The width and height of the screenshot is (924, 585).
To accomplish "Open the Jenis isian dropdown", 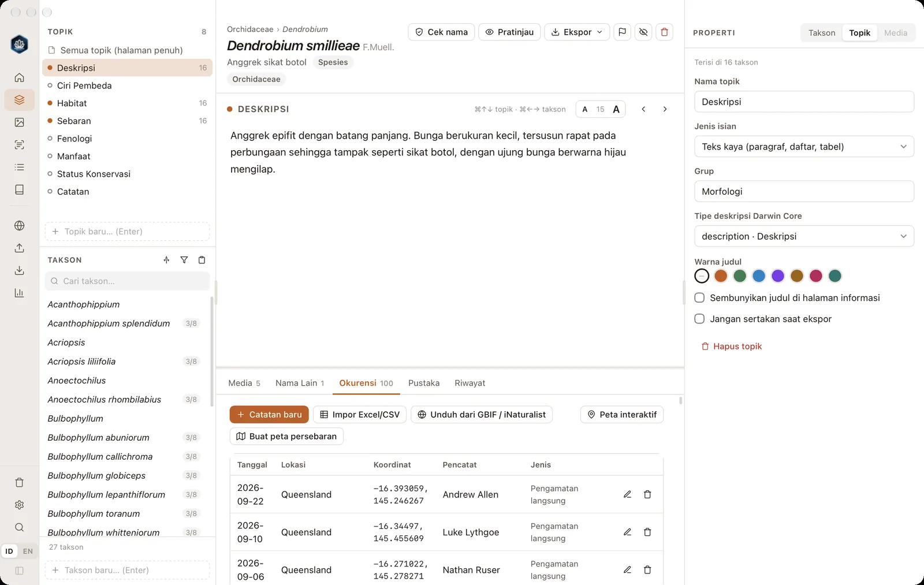I will coord(804,147).
